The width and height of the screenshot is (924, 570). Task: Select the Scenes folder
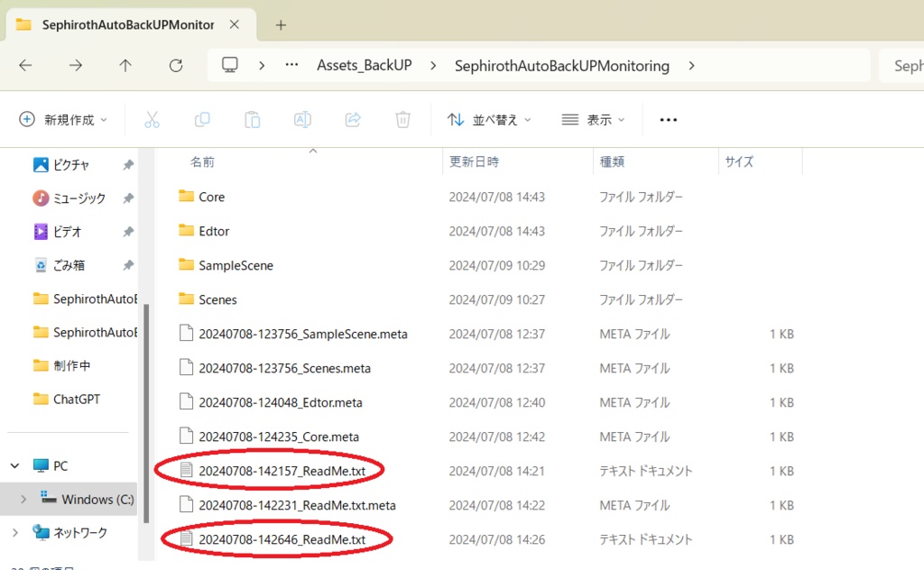coord(217,299)
